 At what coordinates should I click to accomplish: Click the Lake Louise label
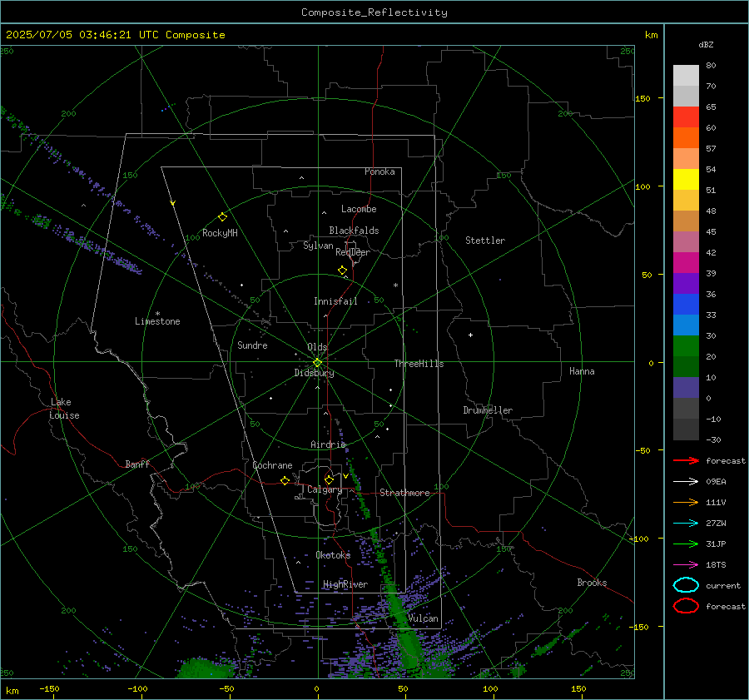pos(64,409)
